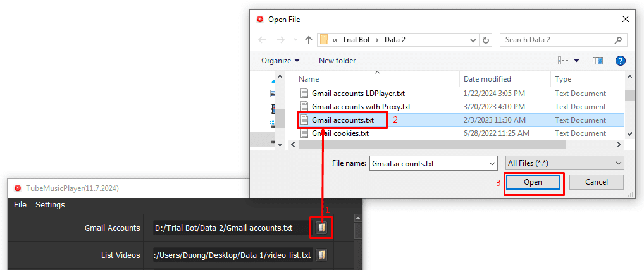The width and height of the screenshot is (644, 270).
Task: Click the Gmail accounts LDPlayer.txt file icon
Action: 304,94
